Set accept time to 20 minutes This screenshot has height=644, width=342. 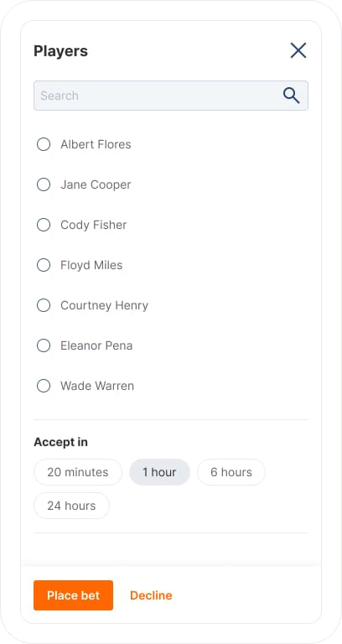point(78,472)
